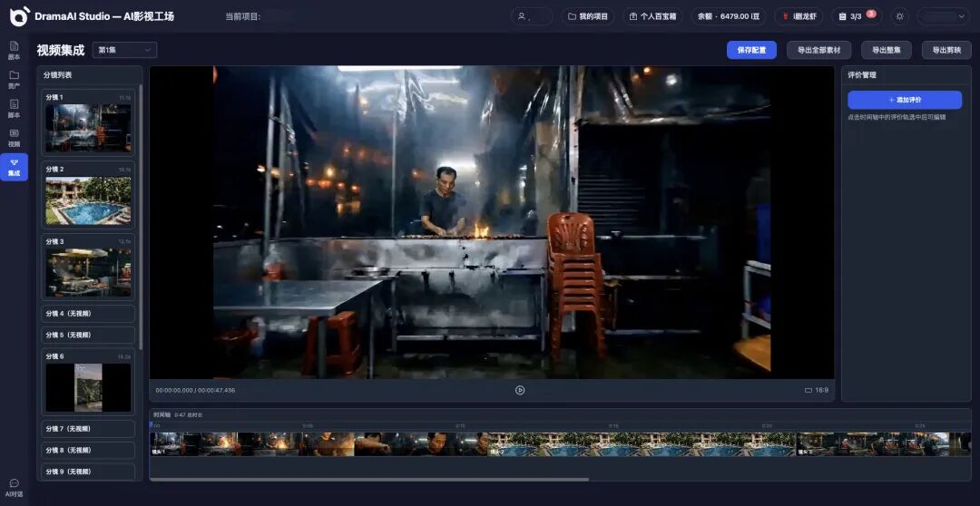
Task: Click the 导出剪映 button
Action: pos(946,50)
